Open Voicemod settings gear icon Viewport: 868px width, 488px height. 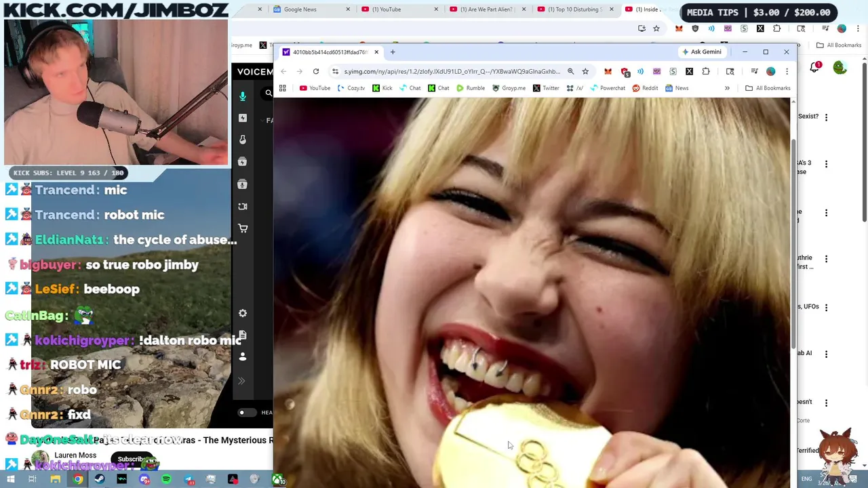243,313
